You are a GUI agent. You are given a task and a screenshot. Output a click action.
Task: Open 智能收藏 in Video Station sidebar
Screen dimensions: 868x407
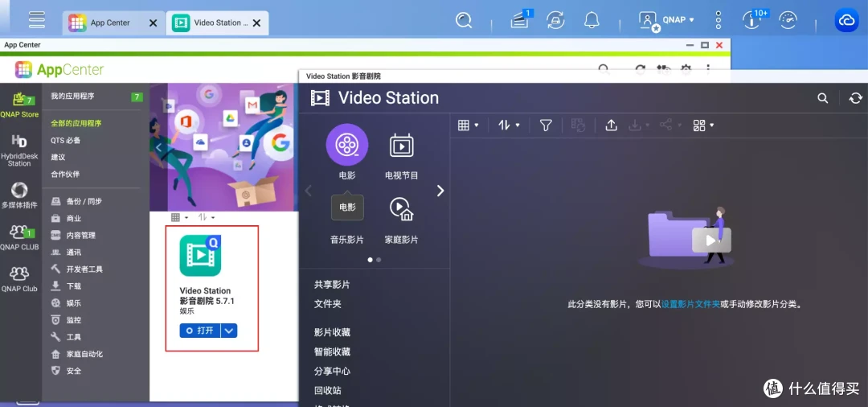pyautogui.click(x=332, y=351)
